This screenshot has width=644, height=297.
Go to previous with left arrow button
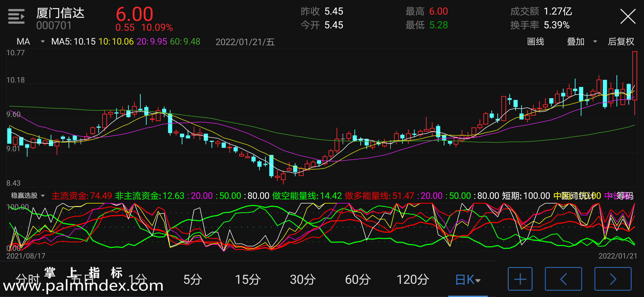point(563,279)
